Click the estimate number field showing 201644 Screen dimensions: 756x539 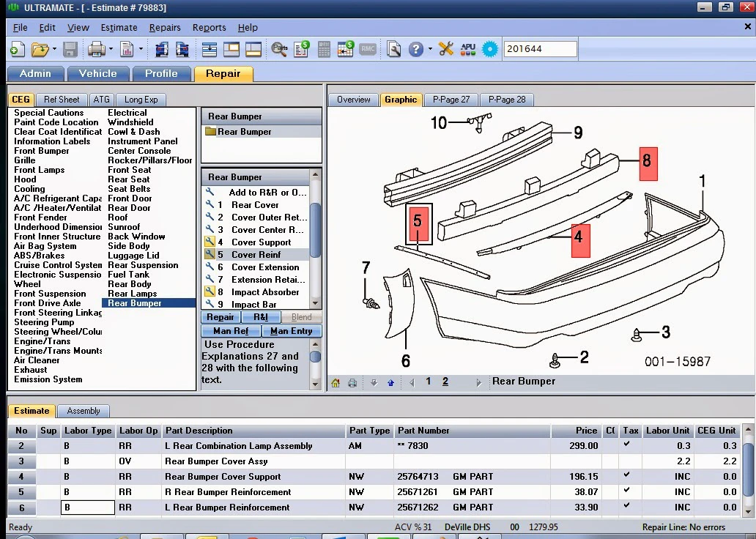coord(540,49)
